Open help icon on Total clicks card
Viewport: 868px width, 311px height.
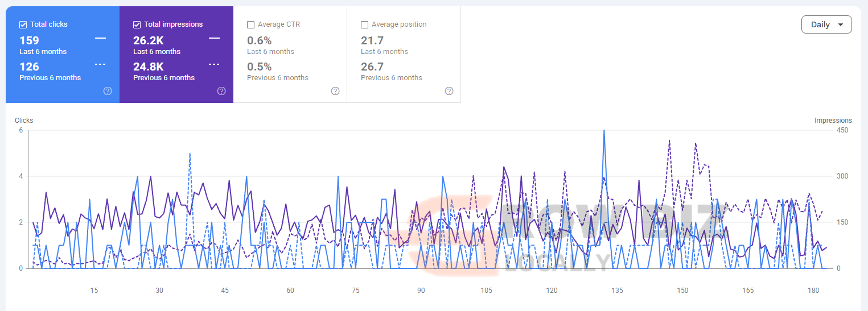pyautogui.click(x=108, y=91)
